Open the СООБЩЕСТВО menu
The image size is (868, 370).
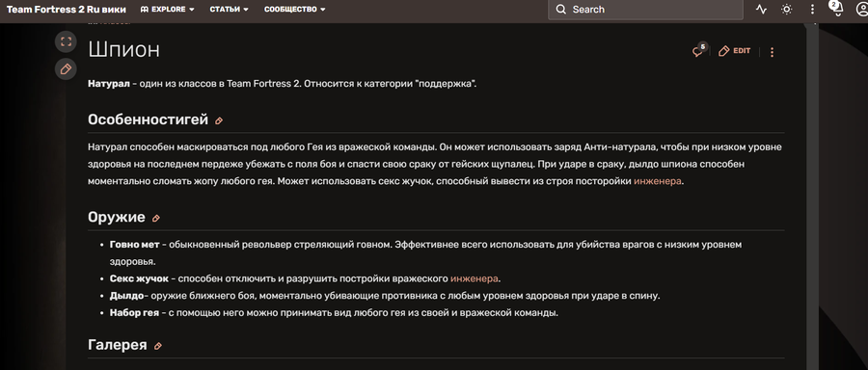[294, 10]
